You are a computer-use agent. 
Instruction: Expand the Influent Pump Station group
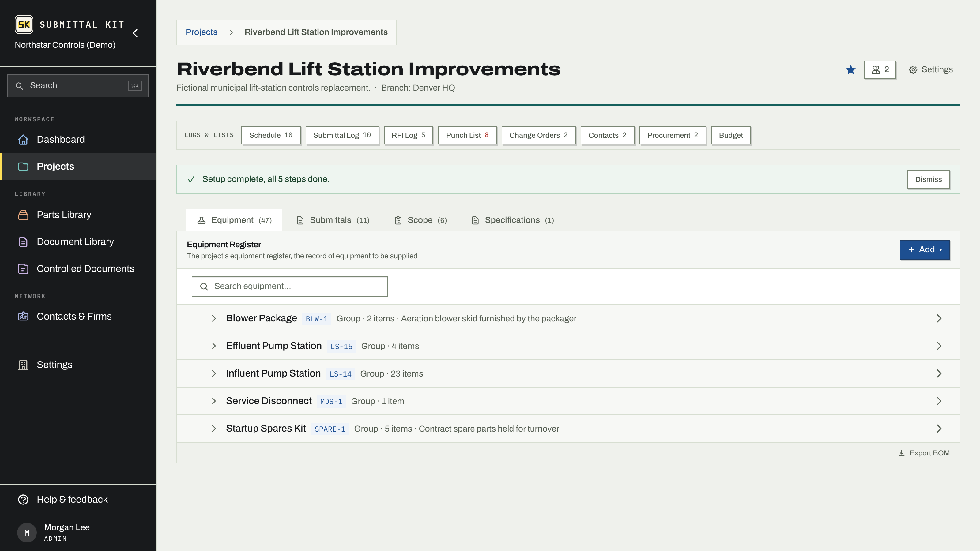point(214,373)
